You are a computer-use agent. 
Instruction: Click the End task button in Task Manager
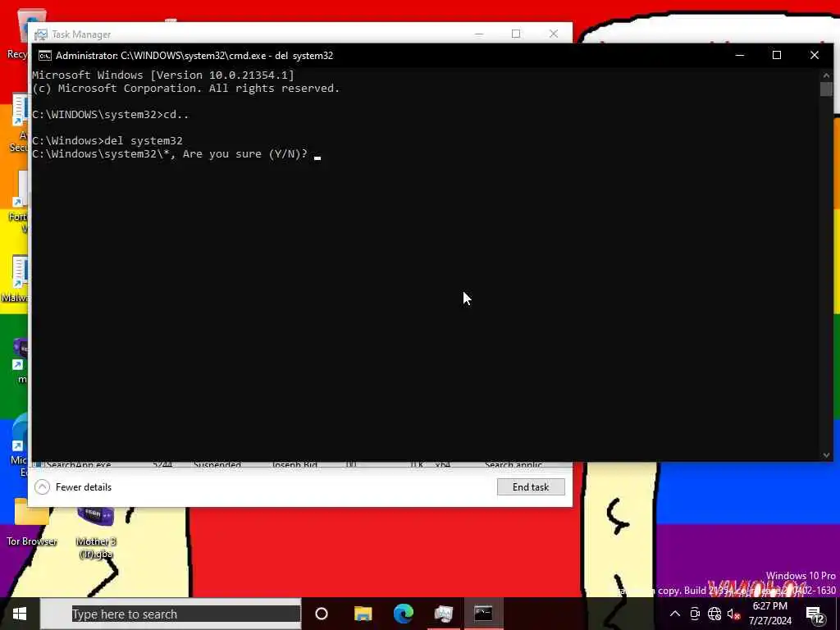531,487
